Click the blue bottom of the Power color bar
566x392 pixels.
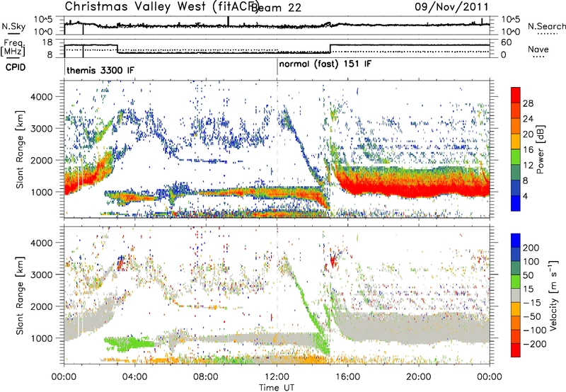pos(516,204)
